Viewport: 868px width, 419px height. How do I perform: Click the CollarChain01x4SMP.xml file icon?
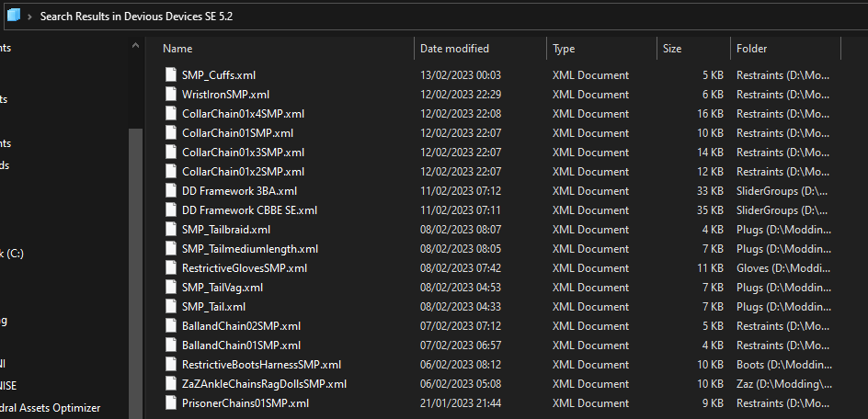173,113
